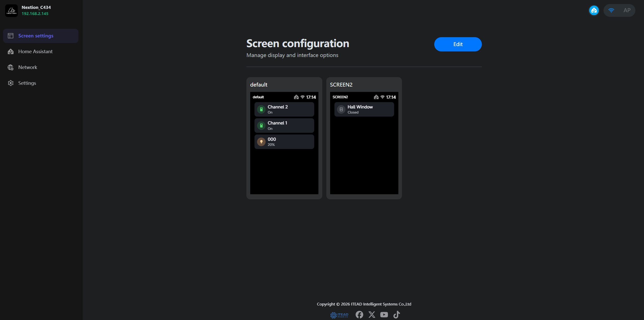
Task: Click Wi-Fi icon in SCREEN2 preview
Action: 382,97
